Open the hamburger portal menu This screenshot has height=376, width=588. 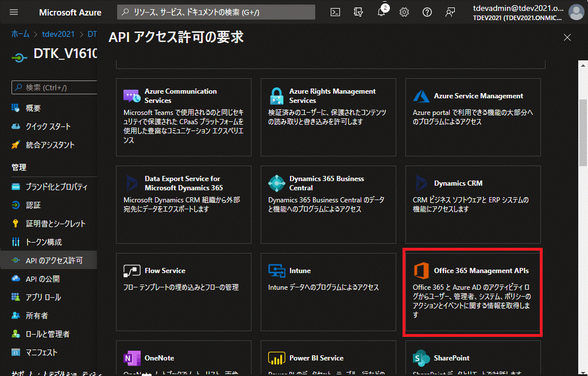[x=14, y=13]
